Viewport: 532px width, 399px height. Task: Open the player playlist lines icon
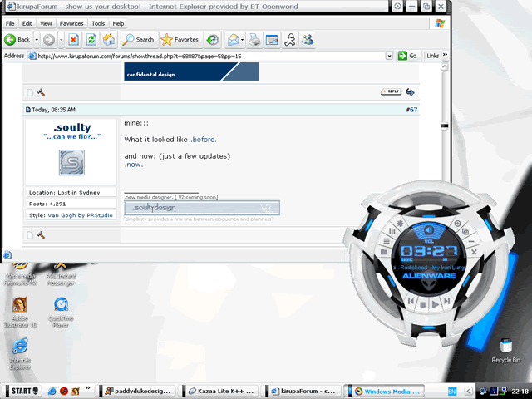(387, 241)
